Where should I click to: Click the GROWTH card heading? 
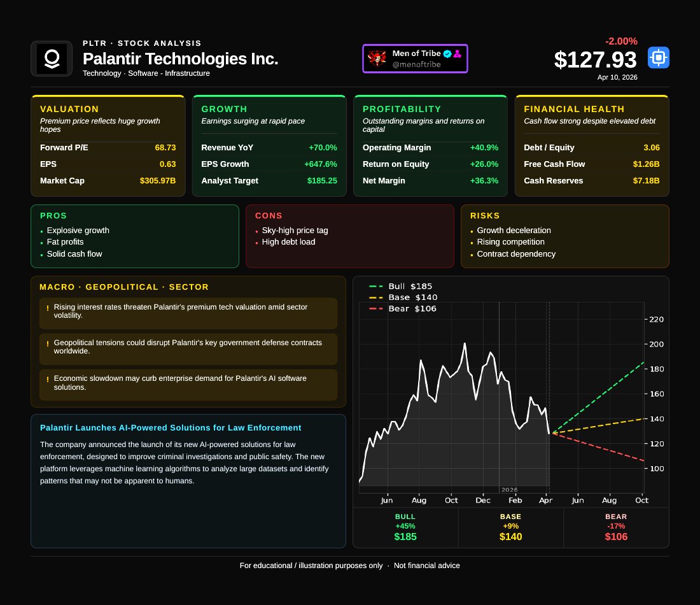[x=224, y=109]
